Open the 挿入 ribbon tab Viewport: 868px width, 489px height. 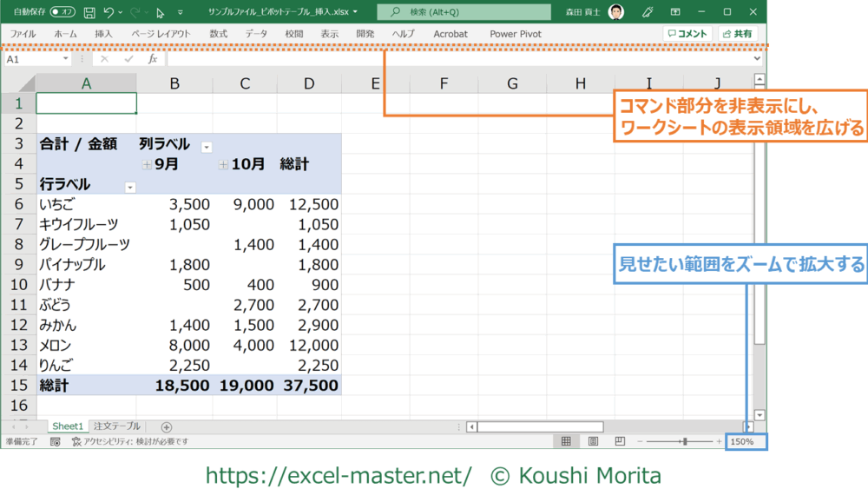[103, 34]
